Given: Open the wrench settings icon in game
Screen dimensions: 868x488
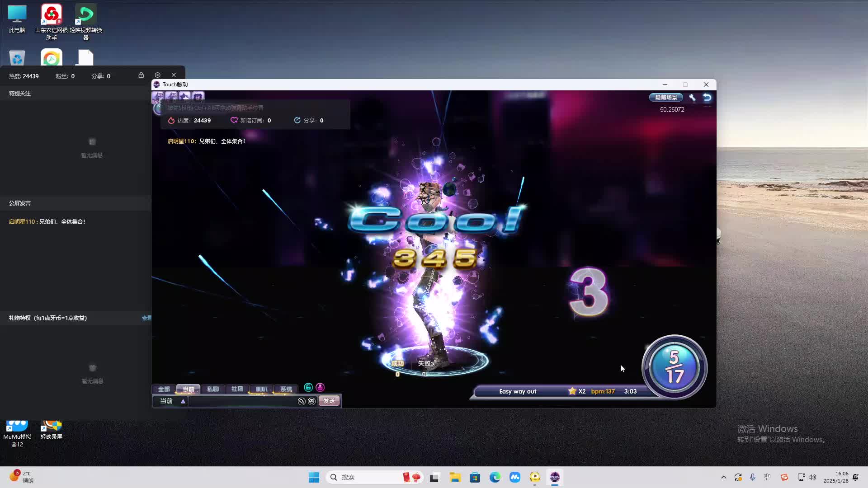Looking at the screenshot, I should [x=692, y=98].
